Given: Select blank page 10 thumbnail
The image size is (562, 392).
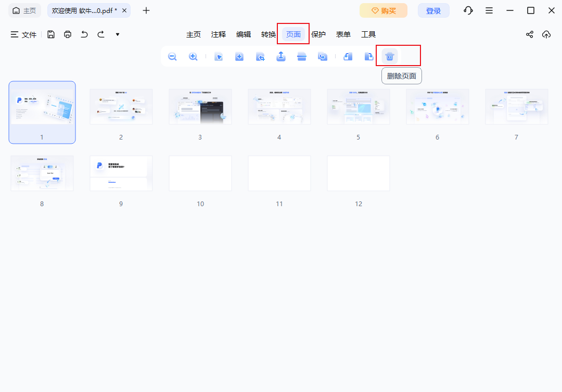Looking at the screenshot, I should point(200,173).
